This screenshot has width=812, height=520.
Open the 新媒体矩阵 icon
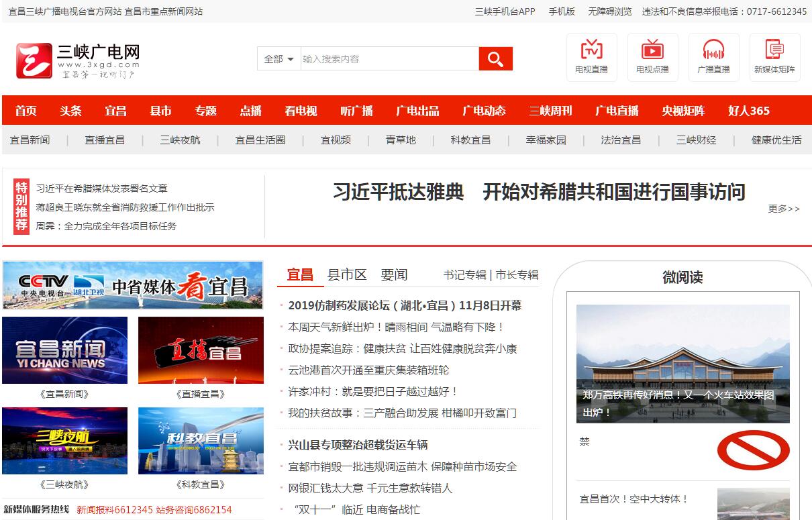pyautogui.click(x=774, y=52)
